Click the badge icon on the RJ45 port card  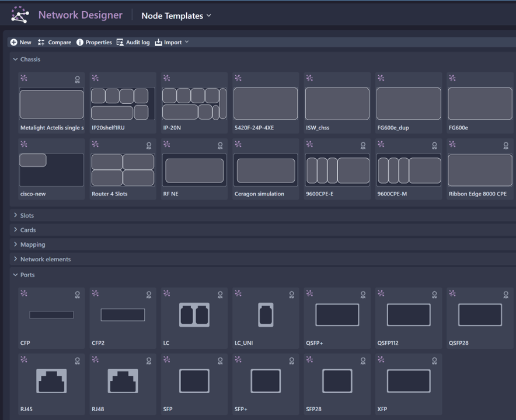(x=77, y=361)
